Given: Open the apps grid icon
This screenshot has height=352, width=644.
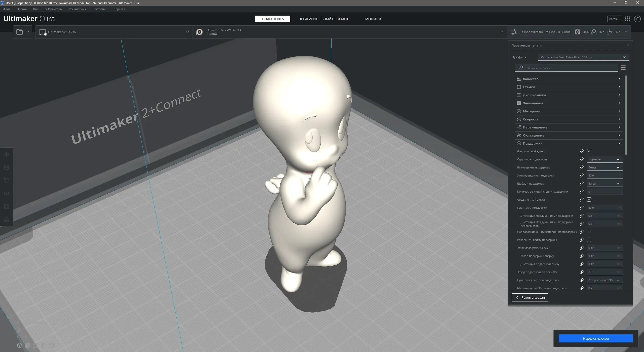Looking at the screenshot, I should [x=627, y=19].
